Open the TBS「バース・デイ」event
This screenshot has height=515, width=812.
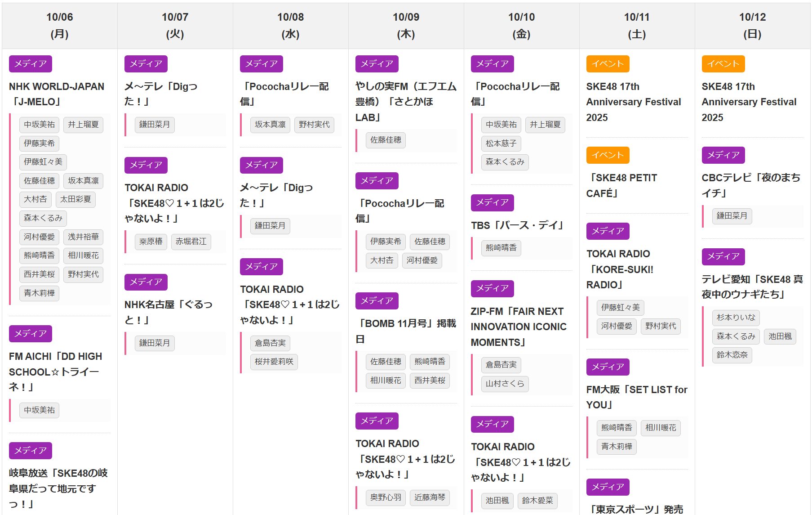point(517,225)
